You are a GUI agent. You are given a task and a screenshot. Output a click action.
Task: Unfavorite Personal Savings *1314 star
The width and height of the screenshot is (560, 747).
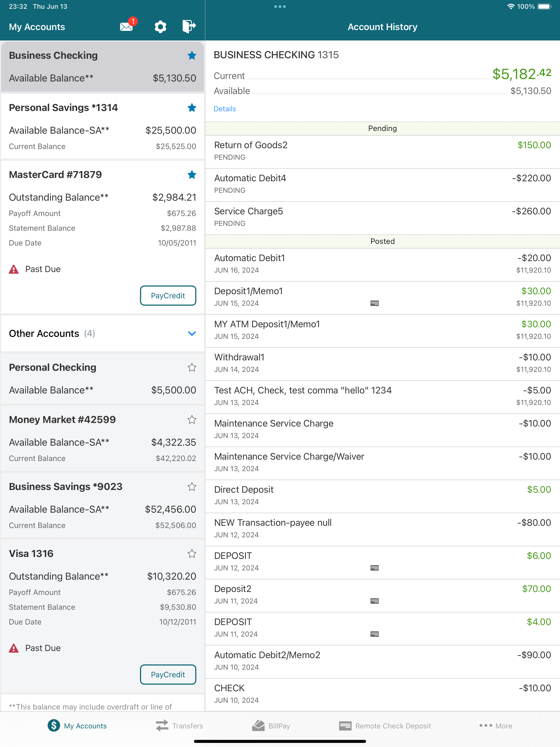click(x=192, y=108)
